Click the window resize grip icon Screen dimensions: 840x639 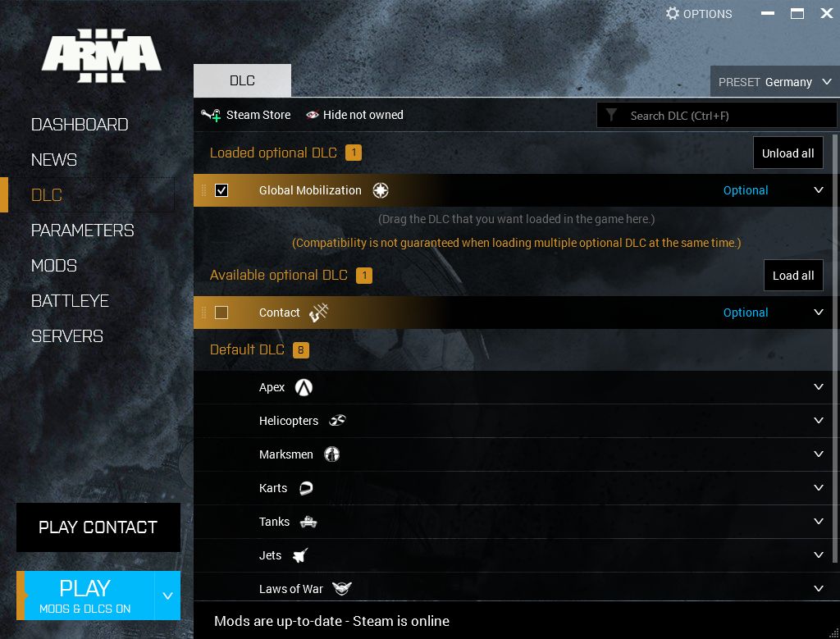tap(833, 632)
